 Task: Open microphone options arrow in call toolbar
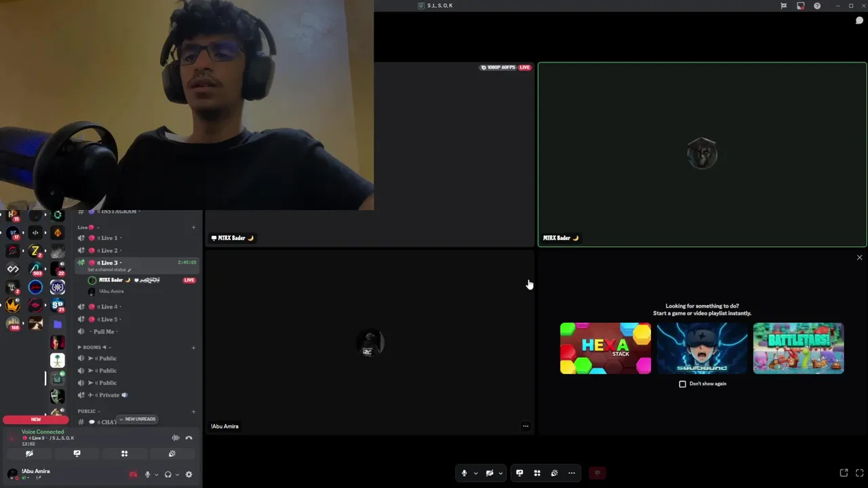click(475, 473)
